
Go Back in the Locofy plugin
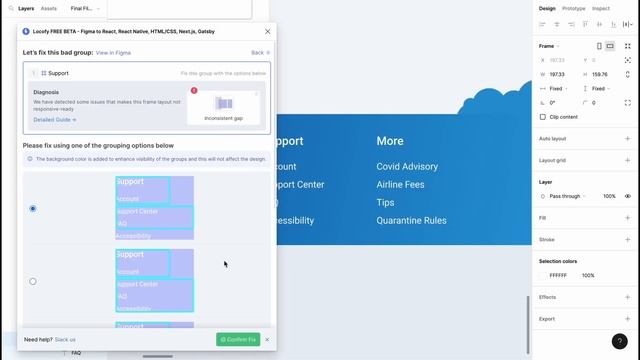point(260,53)
